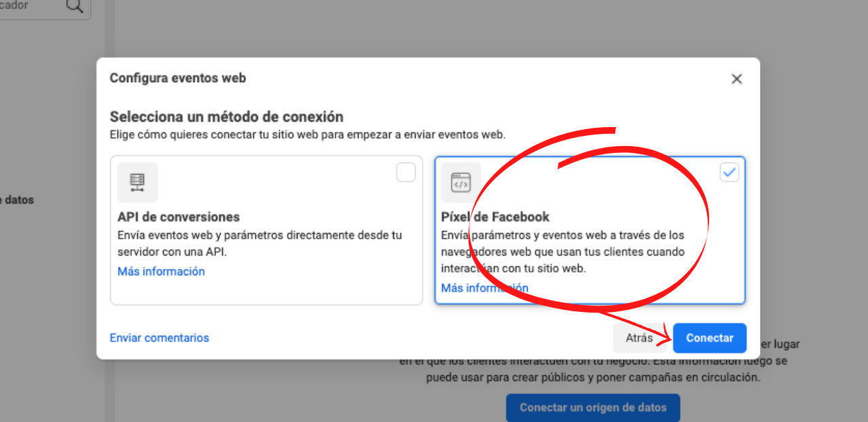The image size is (868, 422).
Task: Enable the API de conversiones checkbox
Action: [x=405, y=172]
